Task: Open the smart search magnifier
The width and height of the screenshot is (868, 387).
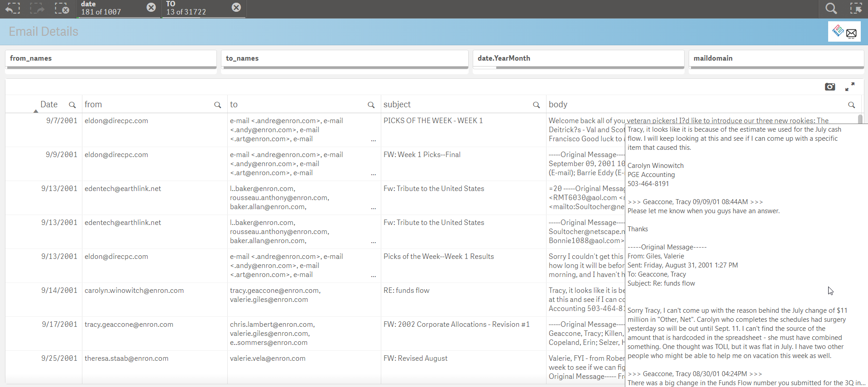Action: (831, 8)
